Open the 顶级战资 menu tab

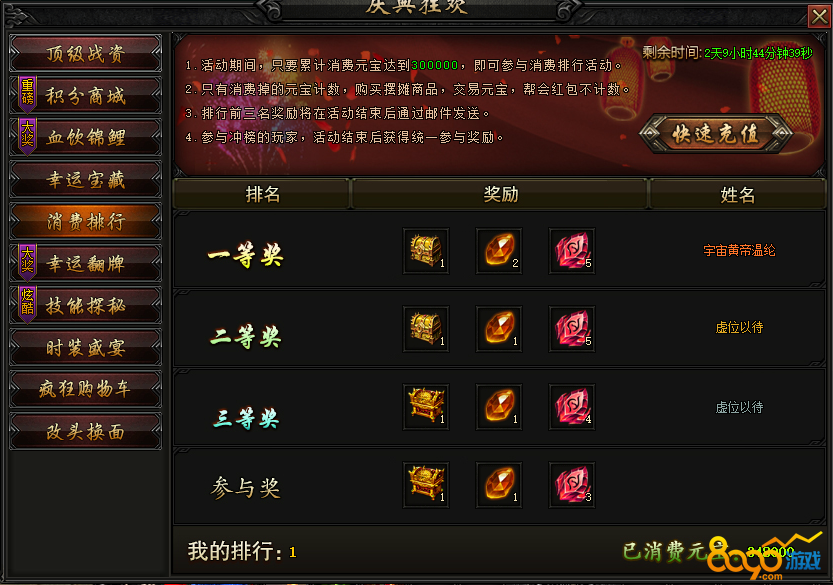(x=86, y=53)
